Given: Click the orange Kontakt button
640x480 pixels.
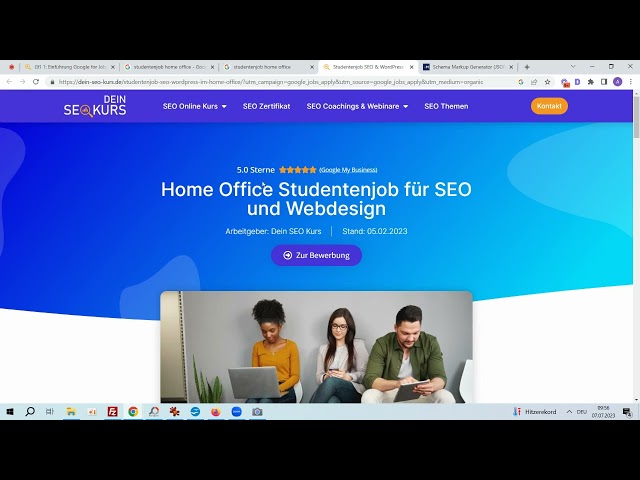Looking at the screenshot, I should coord(549,106).
